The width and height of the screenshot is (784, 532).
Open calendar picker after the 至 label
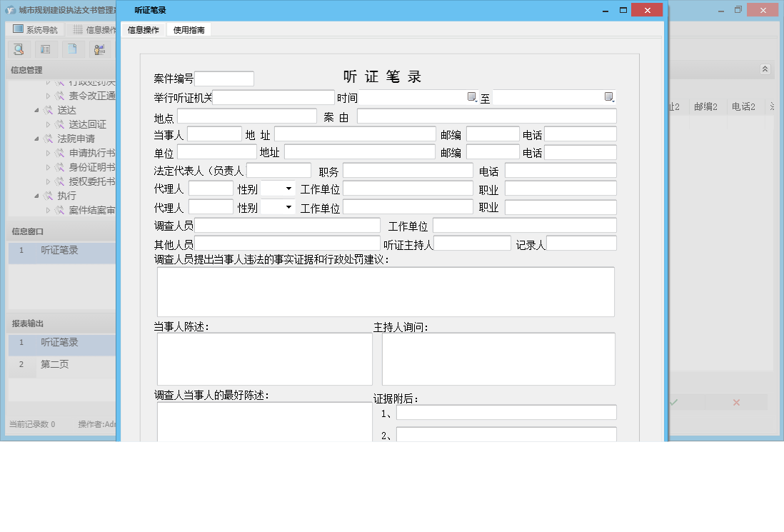[609, 96]
